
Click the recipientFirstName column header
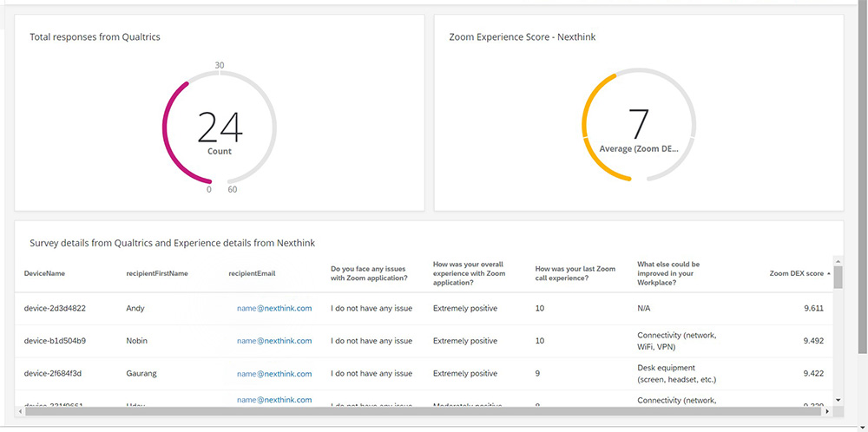pyautogui.click(x=157, y=273)
